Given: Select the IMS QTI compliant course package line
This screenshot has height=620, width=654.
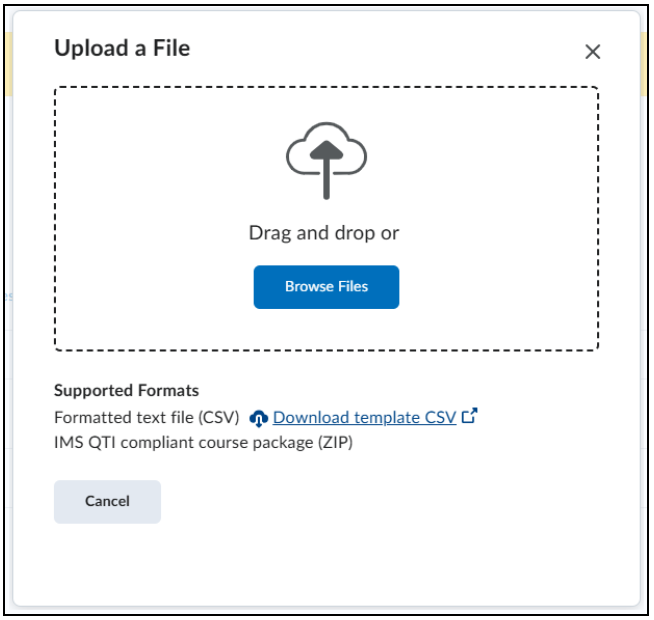Looking at the screenshot, I should tap(204, 443).
